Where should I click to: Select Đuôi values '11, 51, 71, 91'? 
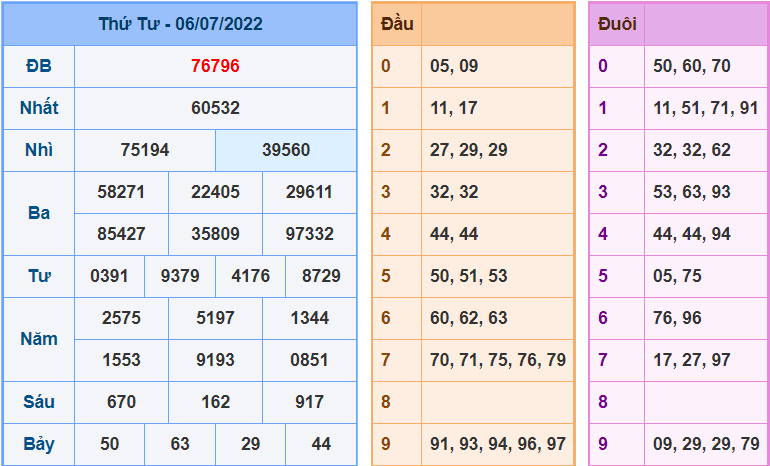click(706, 108)
